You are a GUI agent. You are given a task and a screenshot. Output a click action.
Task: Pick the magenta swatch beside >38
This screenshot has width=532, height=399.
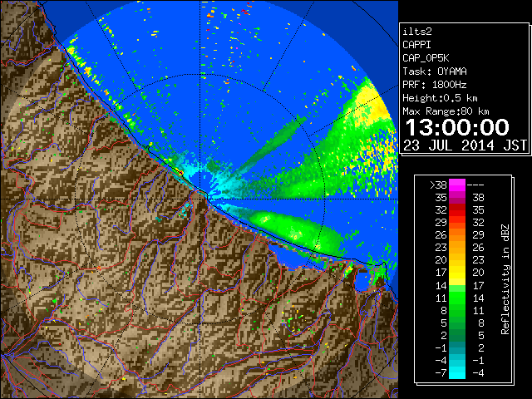457,185
